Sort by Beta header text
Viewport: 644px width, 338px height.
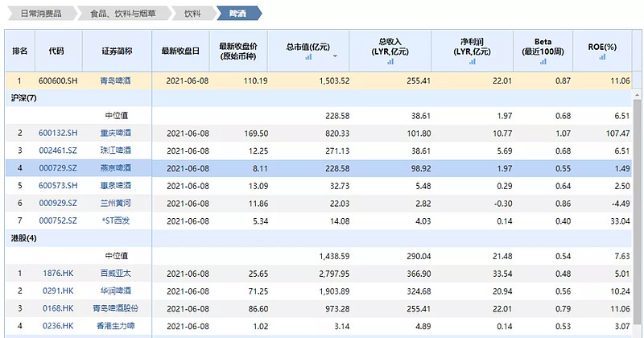[543, 47]
